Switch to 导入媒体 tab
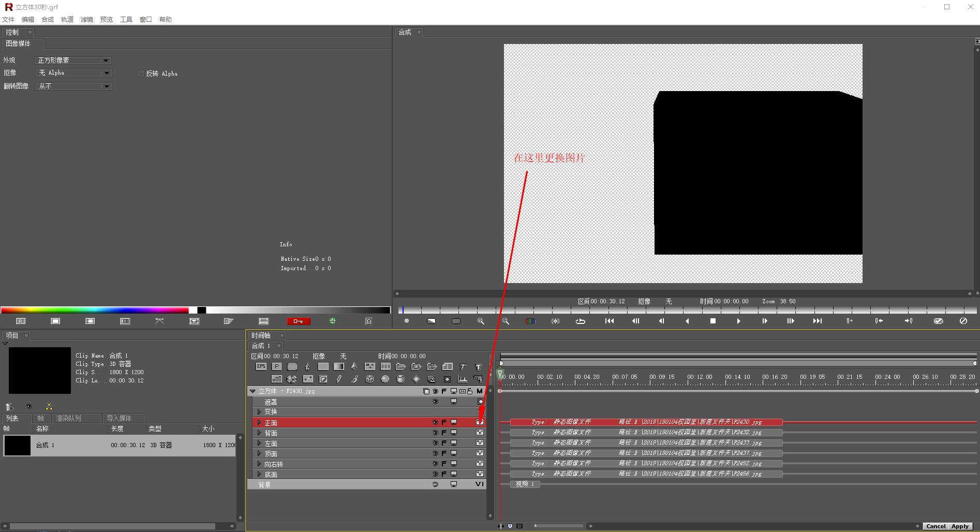Viewport: 980px width, 532px height. click(x=124, y=418)
